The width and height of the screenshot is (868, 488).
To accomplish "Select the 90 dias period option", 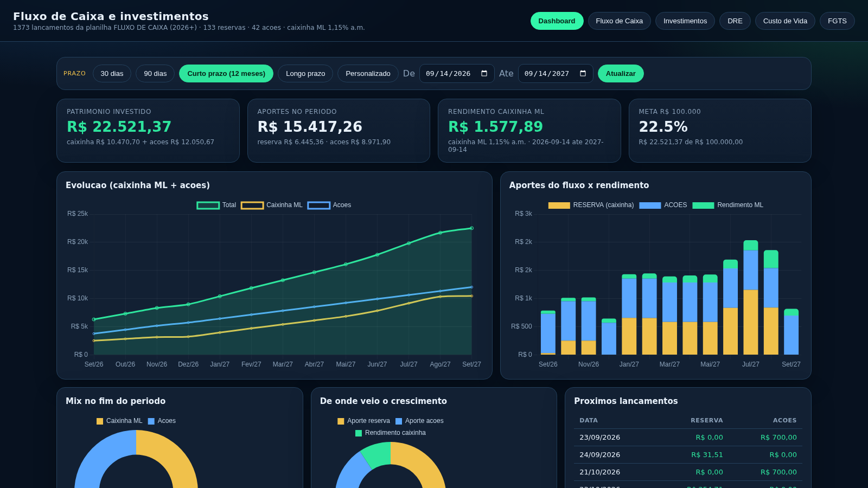I will (x=155, y=74).
